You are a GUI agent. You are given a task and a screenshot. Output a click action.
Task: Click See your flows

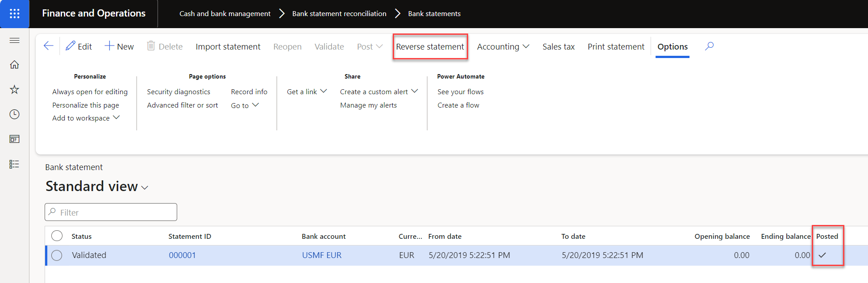461,92
